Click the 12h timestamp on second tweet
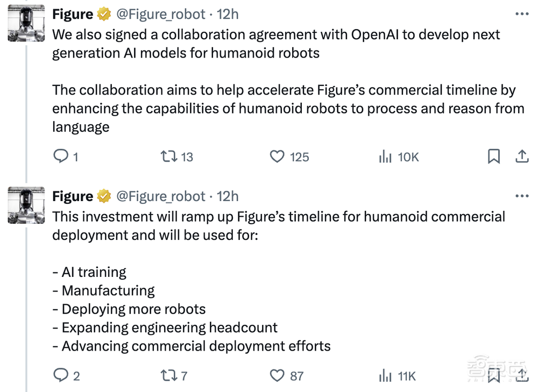This screenshot has width=538, height=392. (230, 196)
